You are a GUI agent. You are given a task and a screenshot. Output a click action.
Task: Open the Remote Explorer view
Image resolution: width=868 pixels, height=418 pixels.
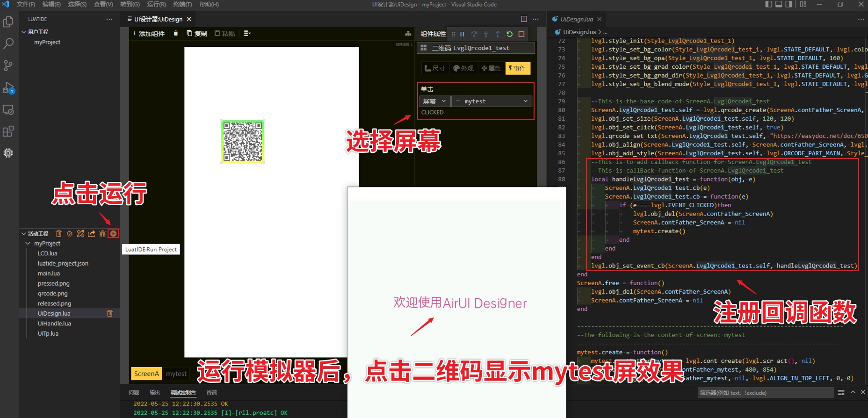coord(8,109)
